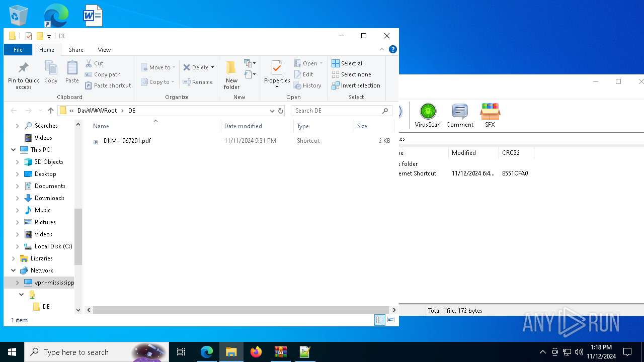Select Music in the navigation pane
644x362 pixels.
click(42, 210)
